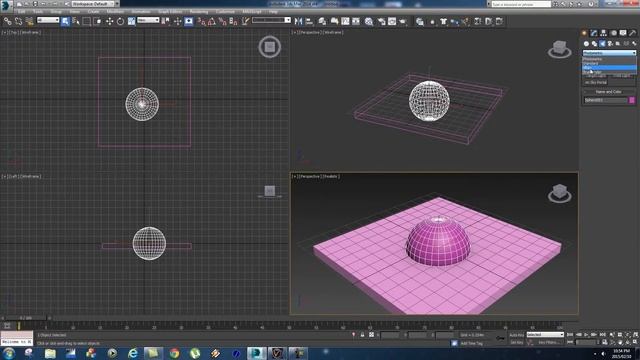
Task: Click the Use Pivot Point Center icon
Action: (166, 21)
